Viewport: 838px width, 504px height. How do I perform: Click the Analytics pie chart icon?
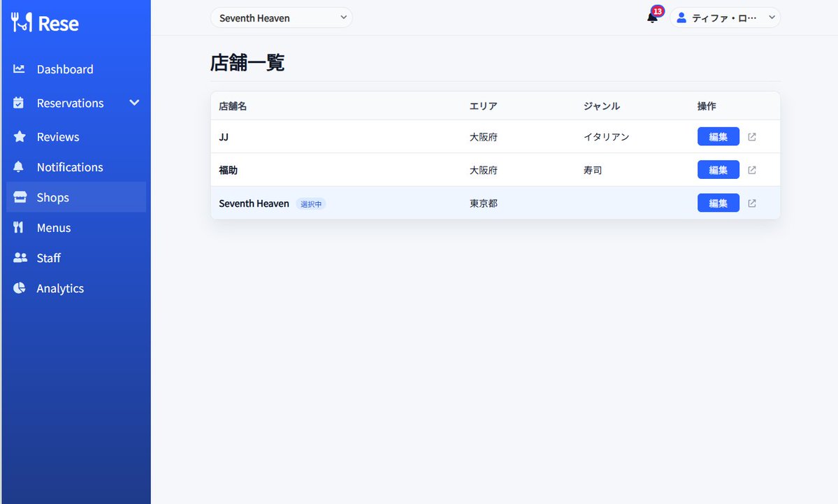click(x=20, y=288)
